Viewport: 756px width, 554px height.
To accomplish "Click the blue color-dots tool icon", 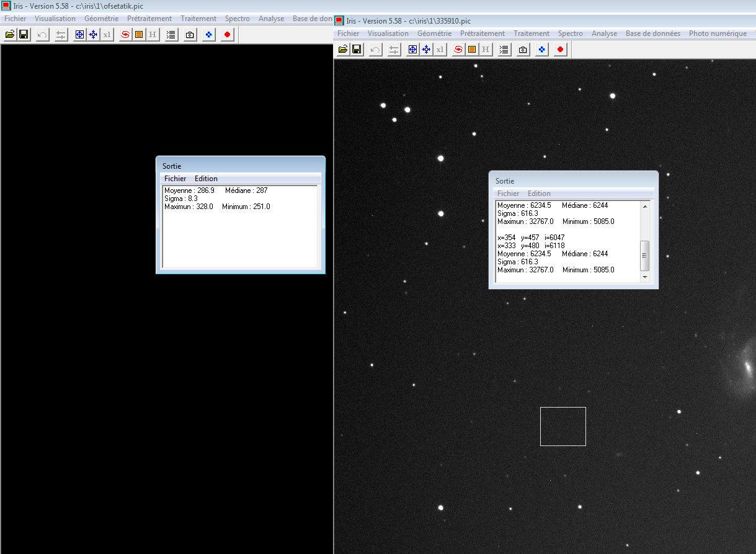I will point(208,34).
